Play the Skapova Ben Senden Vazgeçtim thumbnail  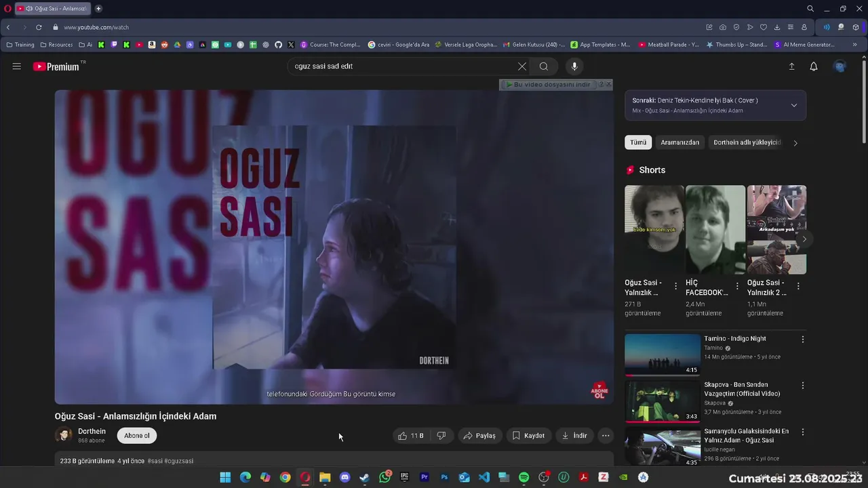[x=663, y=401]
